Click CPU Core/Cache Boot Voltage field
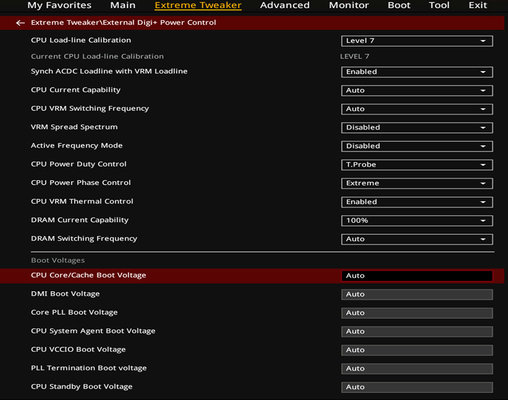Viewport: 508px width, 400px height. [x=417, y=276]
